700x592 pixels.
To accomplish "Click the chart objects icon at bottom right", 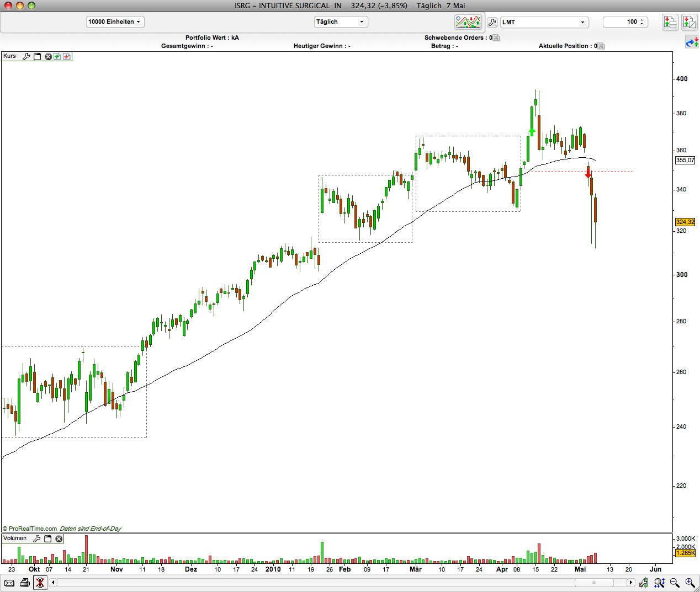I will click(x=644, y=583).
